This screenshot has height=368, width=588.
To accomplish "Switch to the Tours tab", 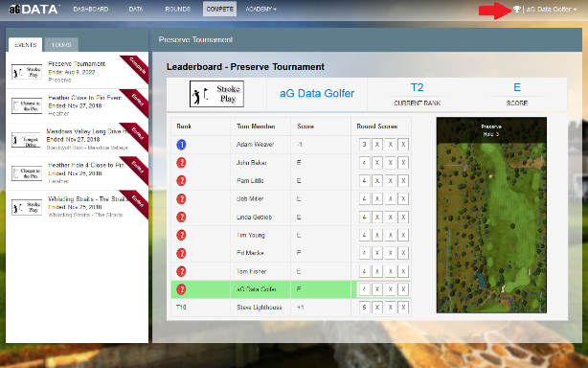I will (x=61, y=45).
